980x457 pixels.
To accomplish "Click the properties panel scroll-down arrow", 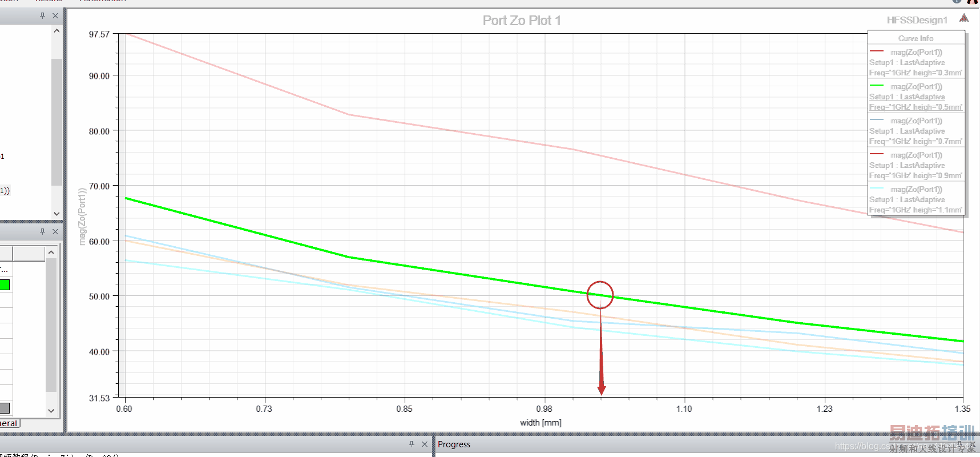I will 51,411.
